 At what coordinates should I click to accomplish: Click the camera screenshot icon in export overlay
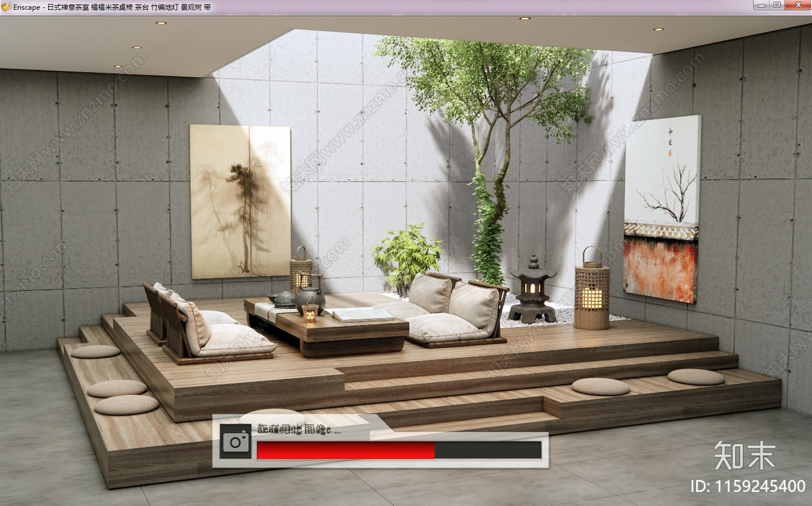click(236, 442)
